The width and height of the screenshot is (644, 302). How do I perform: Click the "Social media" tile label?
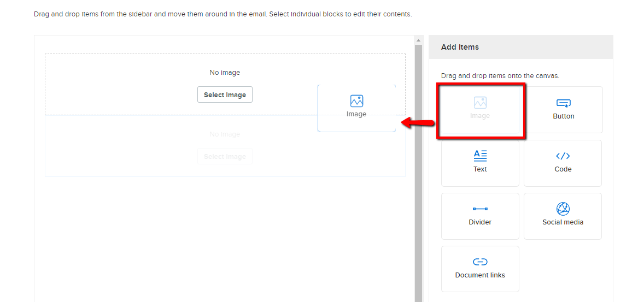click(x=563, y=222)
